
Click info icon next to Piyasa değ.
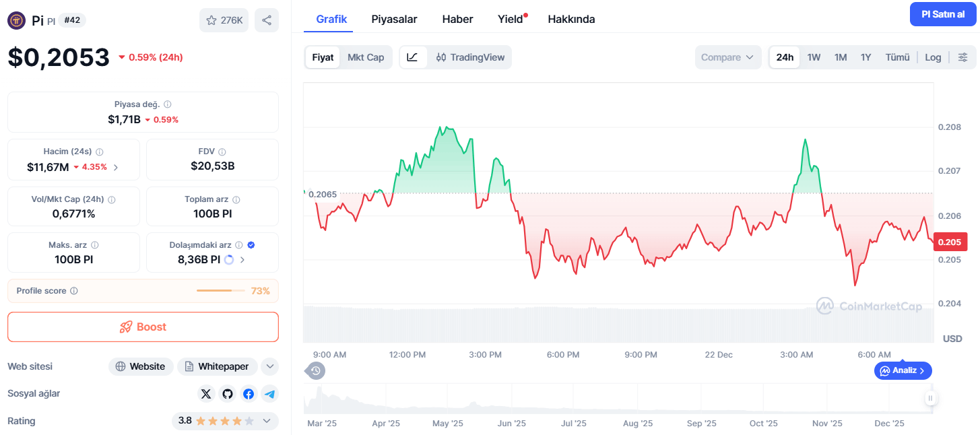[168, 104]
